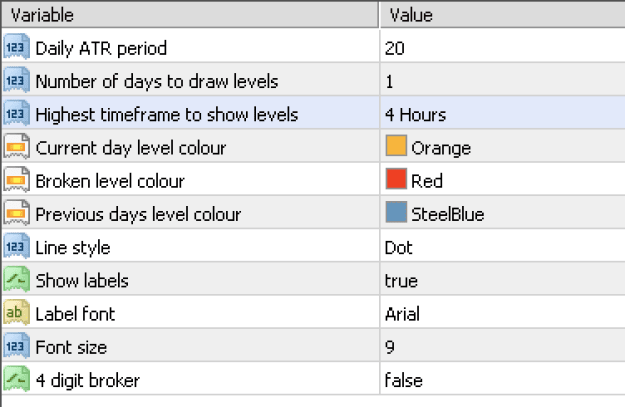Click the Red colour name text
Image resolution: width=625 pixels, height=407 pixels.
point(427,181)
